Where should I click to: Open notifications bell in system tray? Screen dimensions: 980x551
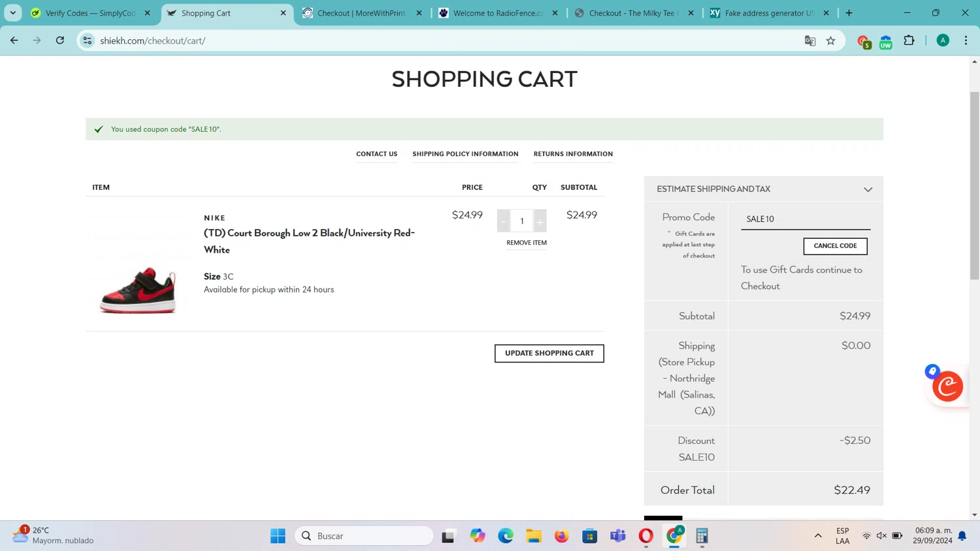[x=962, y=536]
